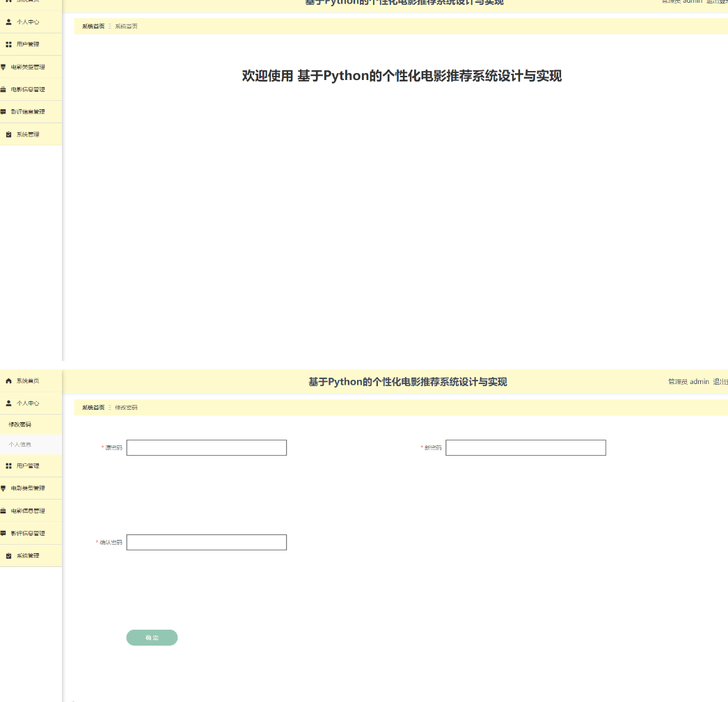Click the home icon for 系统首页 on password page

click(8, 381)
